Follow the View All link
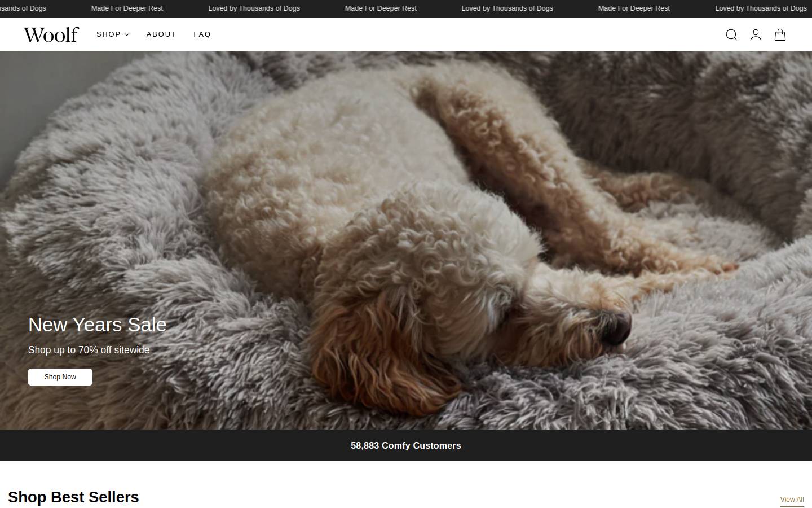The image size is (812, 508). click(x=792, y=500)
